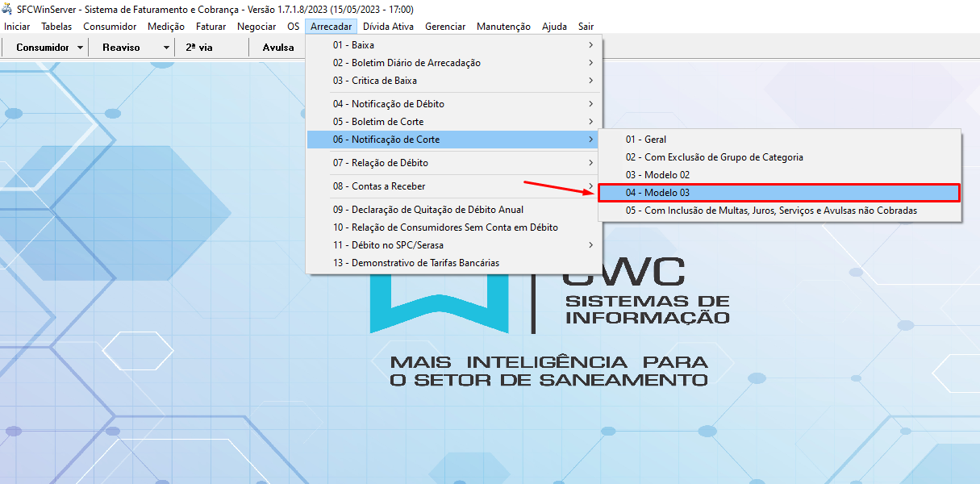980x484 pixels.
Task: Open the Reaviso toolbar dropdown arrow
Action: (x=165, y=48)
